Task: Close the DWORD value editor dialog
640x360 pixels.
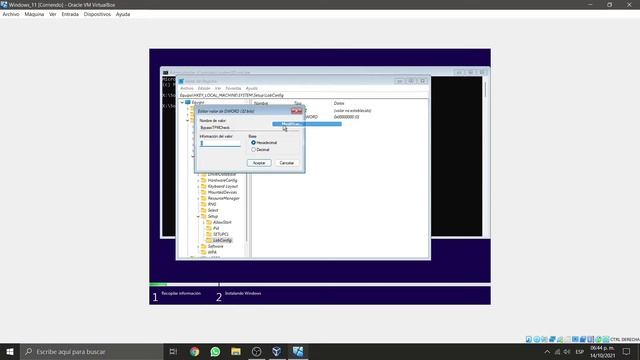Action: (x=297, y=111)
